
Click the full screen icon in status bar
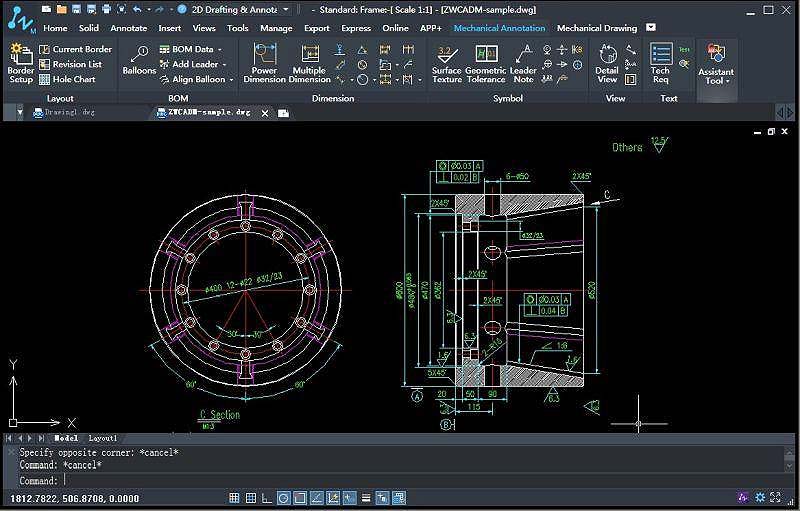tap(776, 497)
